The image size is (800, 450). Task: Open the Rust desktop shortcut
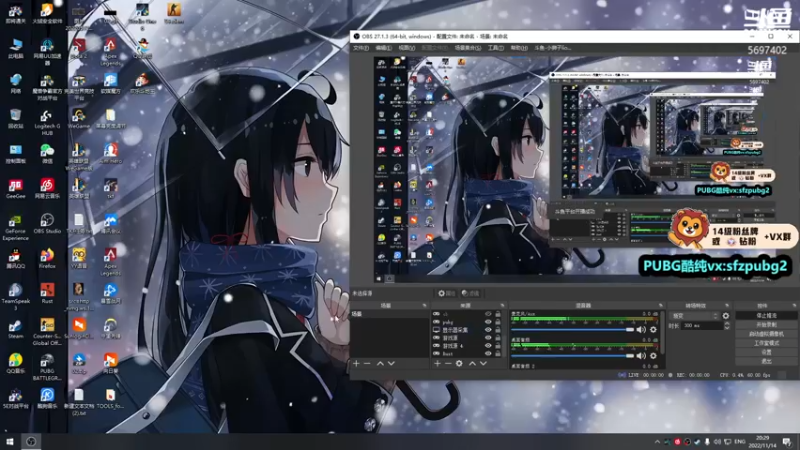pyautogui.click(x=47, y=293)
